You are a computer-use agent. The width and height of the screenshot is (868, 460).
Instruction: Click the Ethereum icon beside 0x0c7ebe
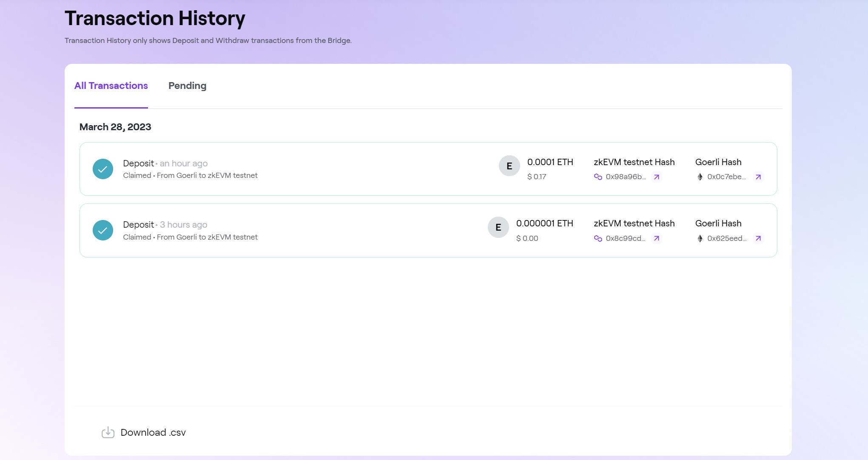point(700,177)
